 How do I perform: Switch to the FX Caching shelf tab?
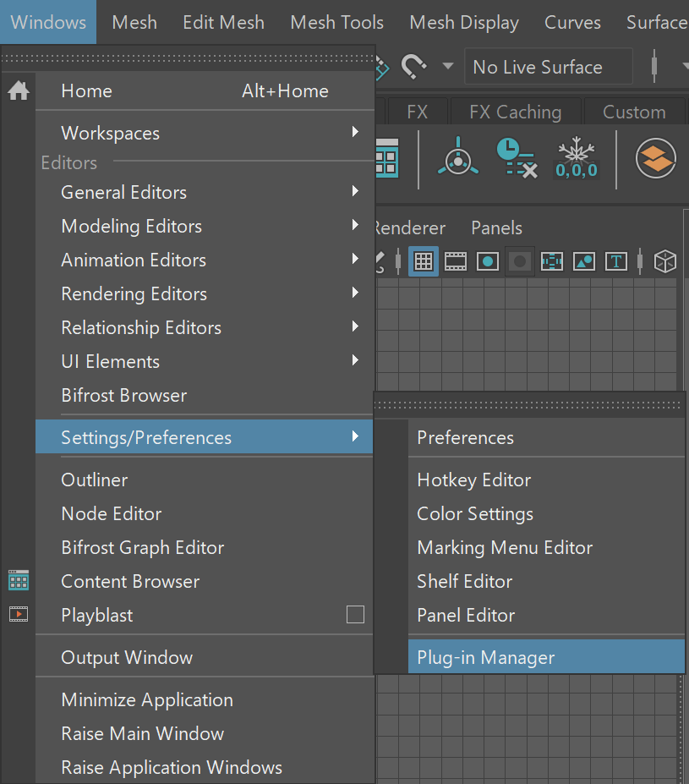tap(515, 112)
